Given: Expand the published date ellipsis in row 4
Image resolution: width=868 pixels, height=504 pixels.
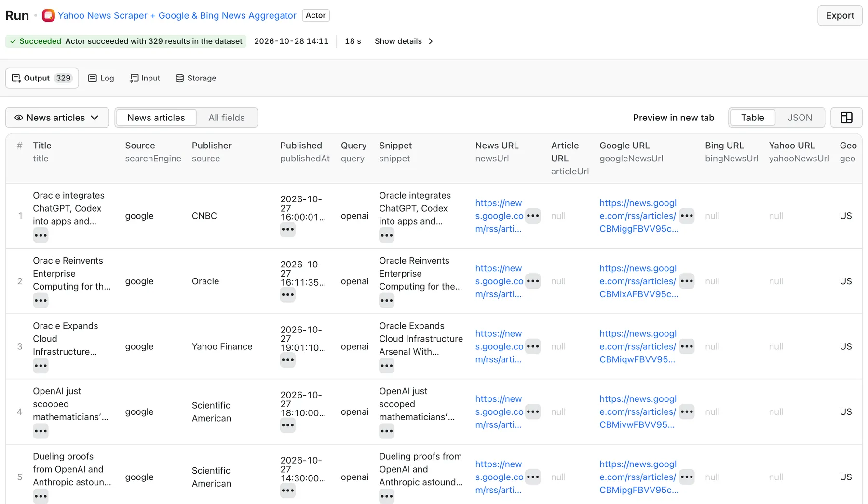Looking at the screenshot, I should pos(288,425).
